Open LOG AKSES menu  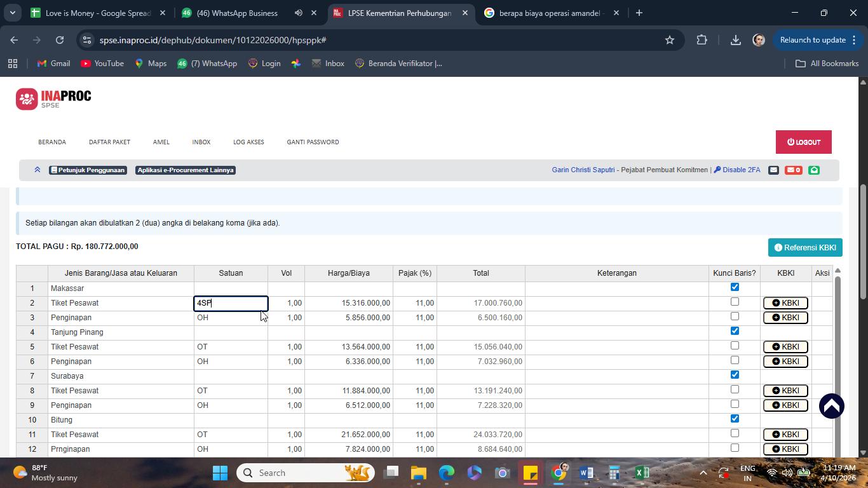point(248,142)
